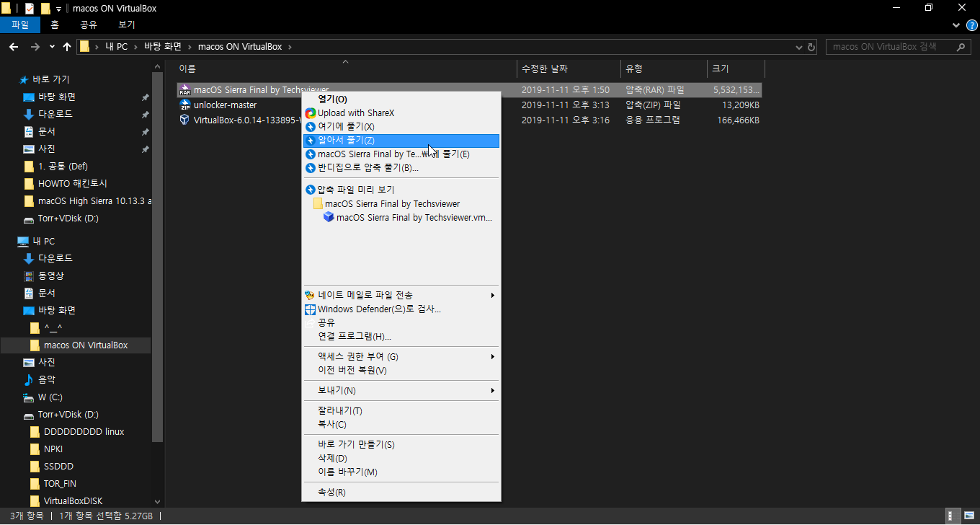Expand the ribbon using the title-bar chevron
This screenshot has width=980, height=525.
(x=957, y=25)
